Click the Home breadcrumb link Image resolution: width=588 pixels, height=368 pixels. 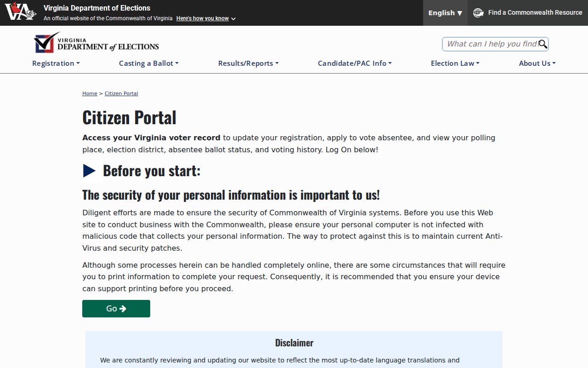90,93
